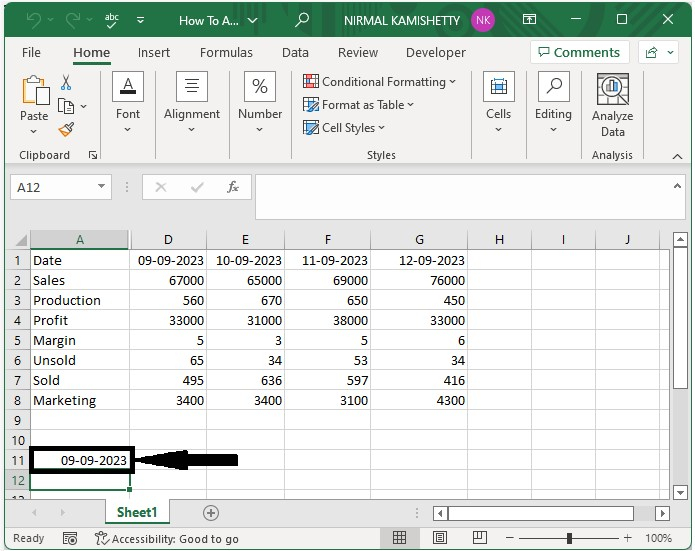Select cell A11 containing 09-09-2023

pyautogui.click(x=80, y=460)
